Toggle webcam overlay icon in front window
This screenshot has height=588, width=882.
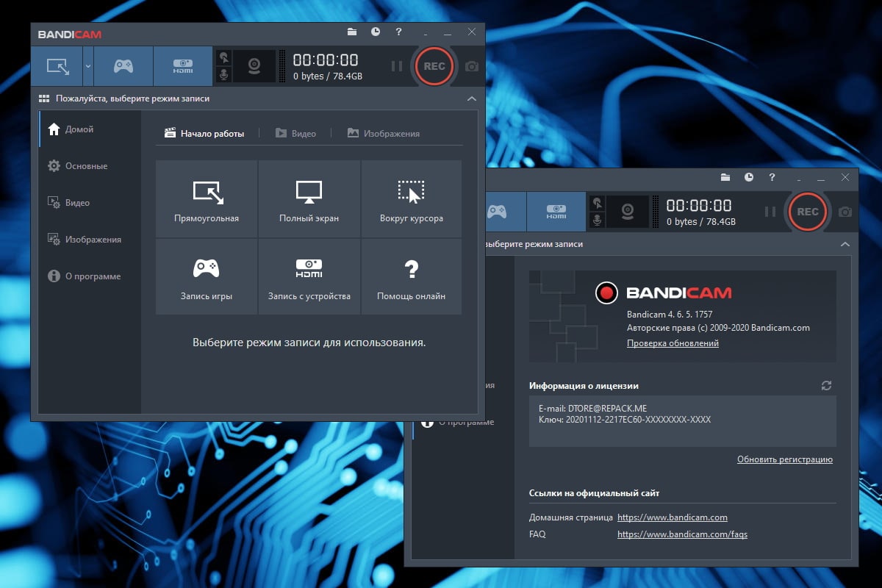pyautogui.click(x=254, y=66)
